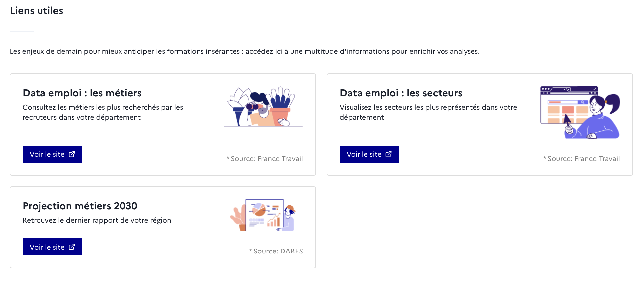Click the charts presentation board illustration
644x303 pixels.
pos(263,215)
